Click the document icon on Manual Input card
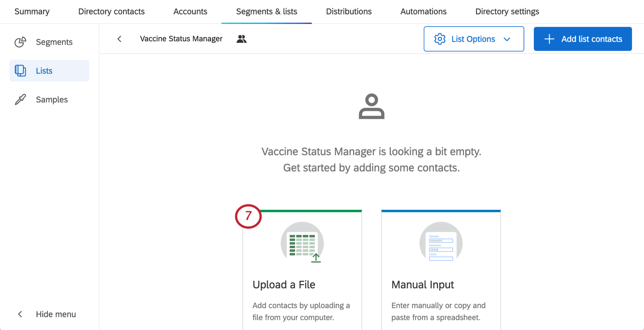Screen dimensions: 644x330 441,243
